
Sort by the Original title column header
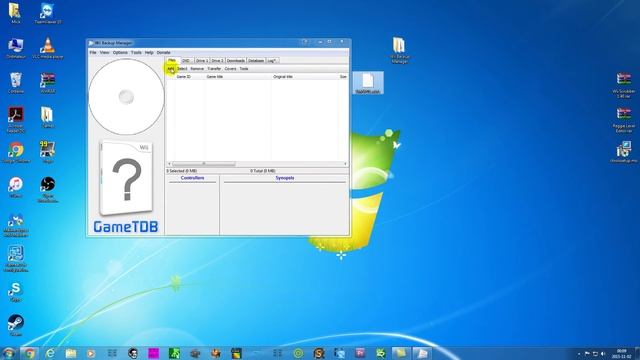(x=304, y=76)
